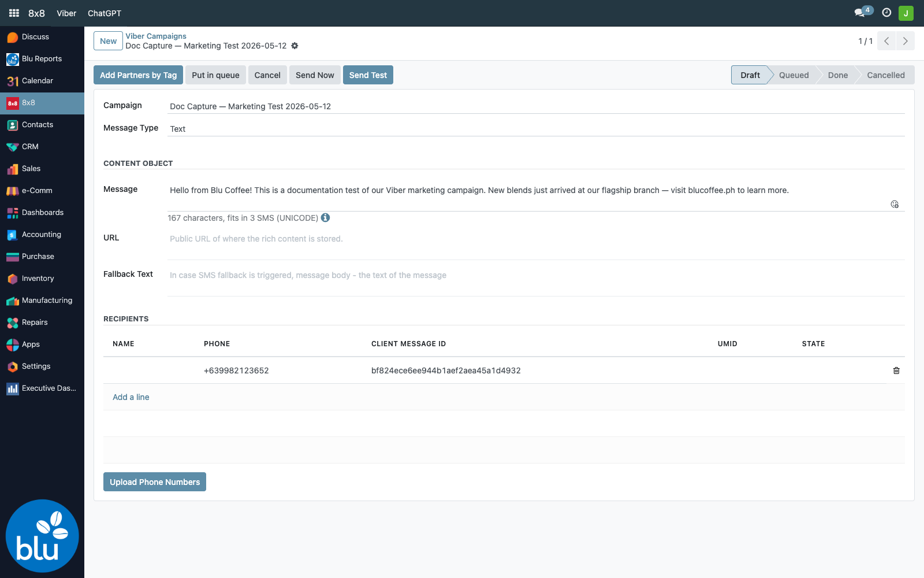Open user avatar J menu
The height and width of the screenshot is (578, 924).
906,13
